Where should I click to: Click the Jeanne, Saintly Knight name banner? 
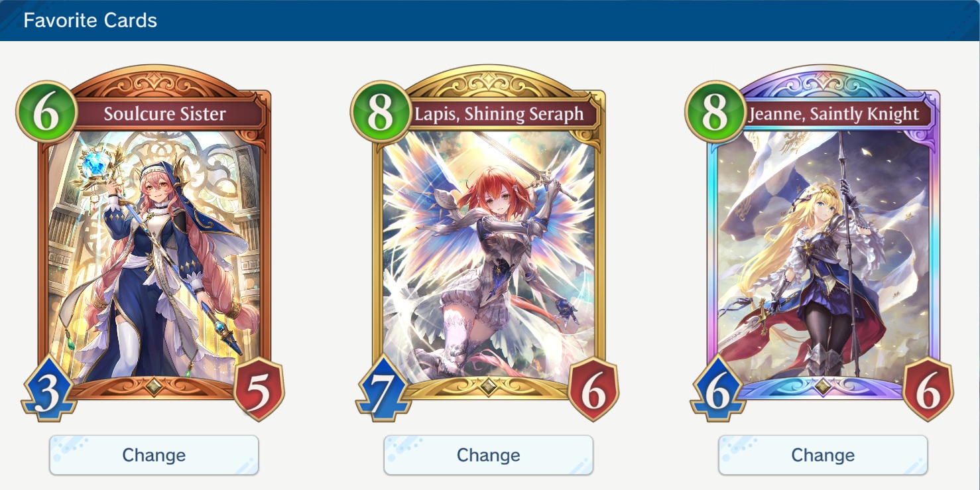(x=834, y=113)
